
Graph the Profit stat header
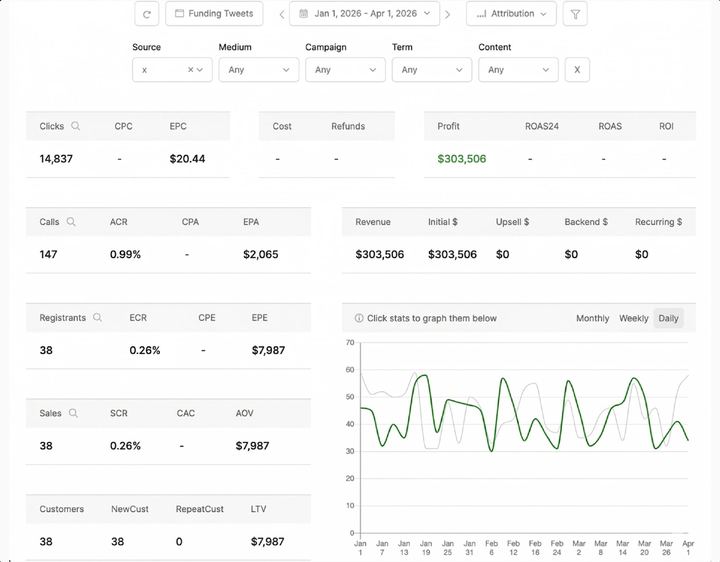coord(448,126)
